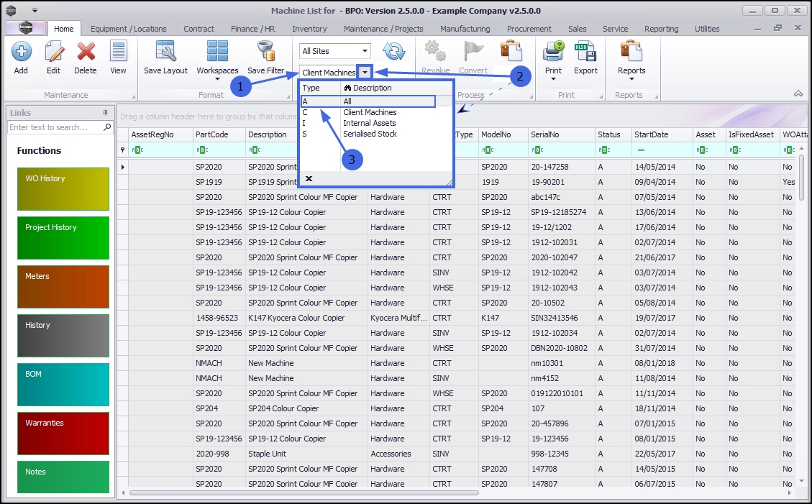
Task: Click the Edit pencil icon
Action: pos(53,52)
